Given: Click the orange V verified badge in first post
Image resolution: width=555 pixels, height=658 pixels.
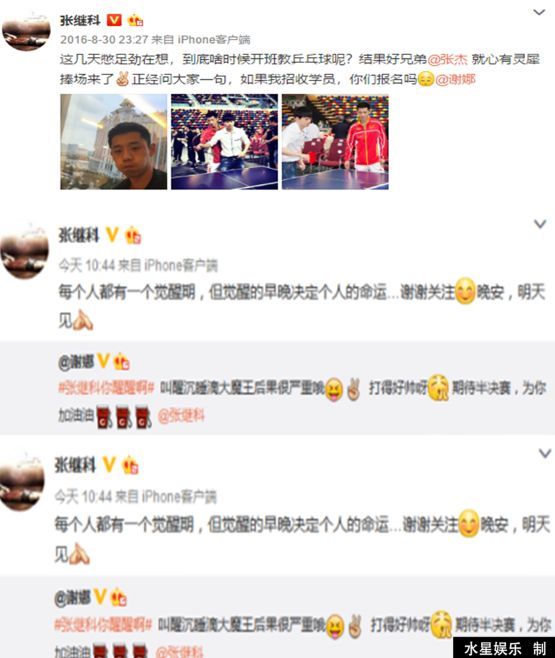Looking at the screenshot, I should [x=114, y=20].
